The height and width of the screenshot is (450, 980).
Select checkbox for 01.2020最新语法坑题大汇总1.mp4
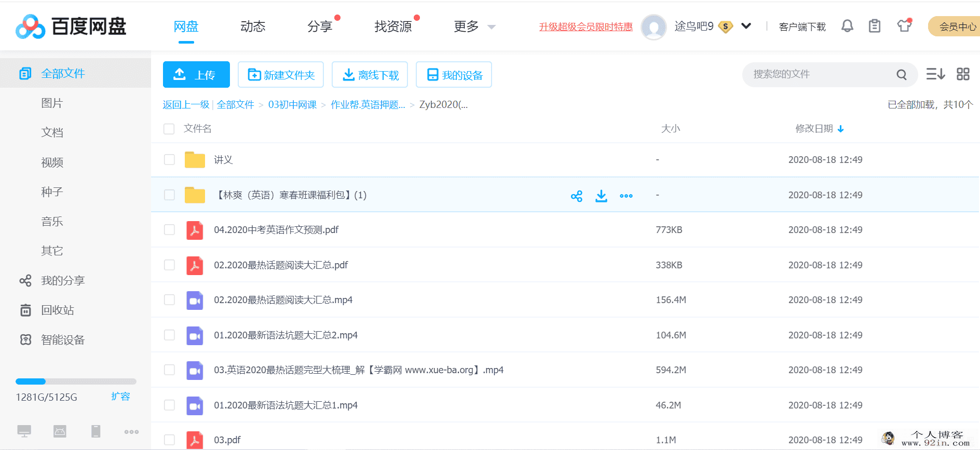click(169, 405)
